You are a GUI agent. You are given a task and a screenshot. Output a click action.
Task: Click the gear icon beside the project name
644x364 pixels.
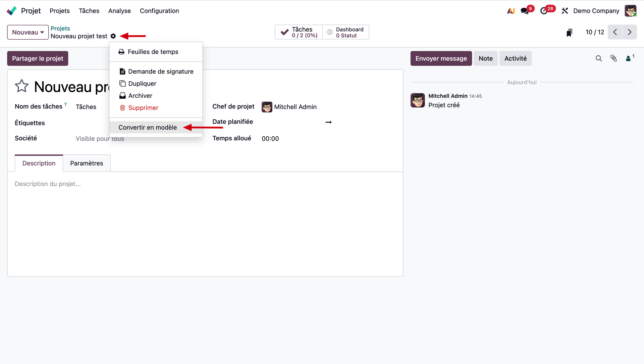[113, 36]
